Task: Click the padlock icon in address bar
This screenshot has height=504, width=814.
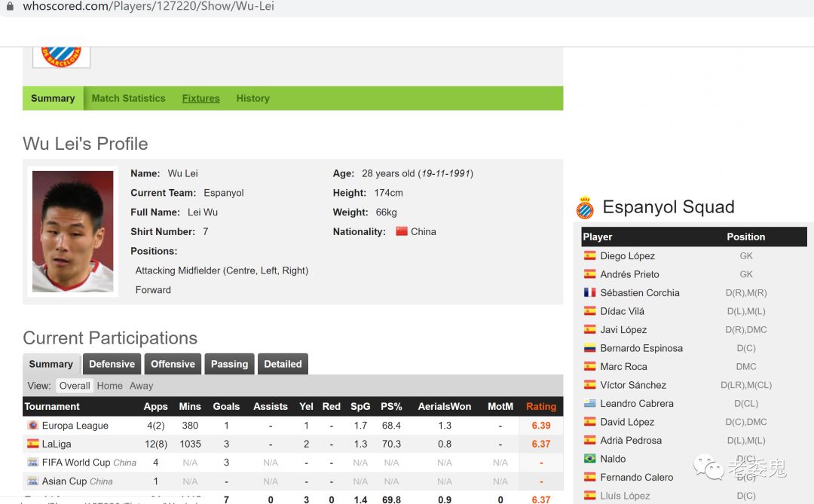Action: click(x=10, y=6)
